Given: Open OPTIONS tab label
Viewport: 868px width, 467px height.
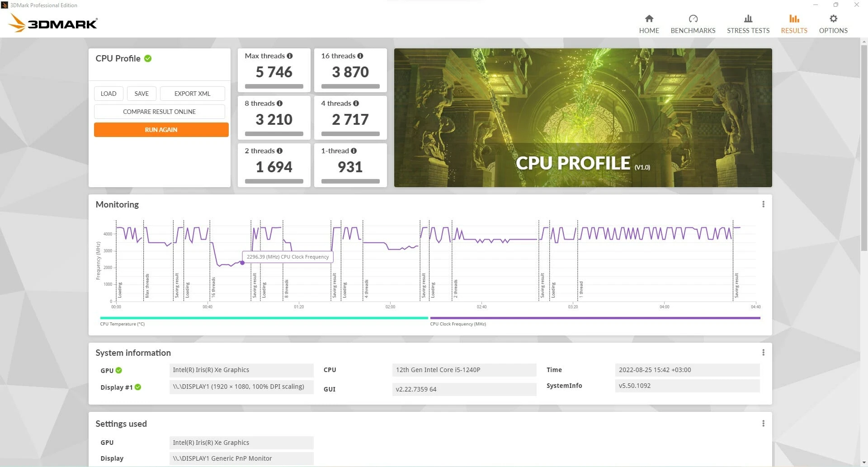Looking at the screenshot, I should click(833, 31).
